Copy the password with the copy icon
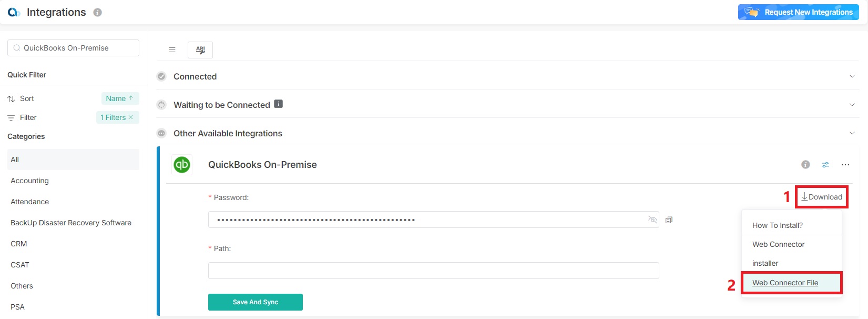This screenshot has width=868, height=319. pos(669,220)
